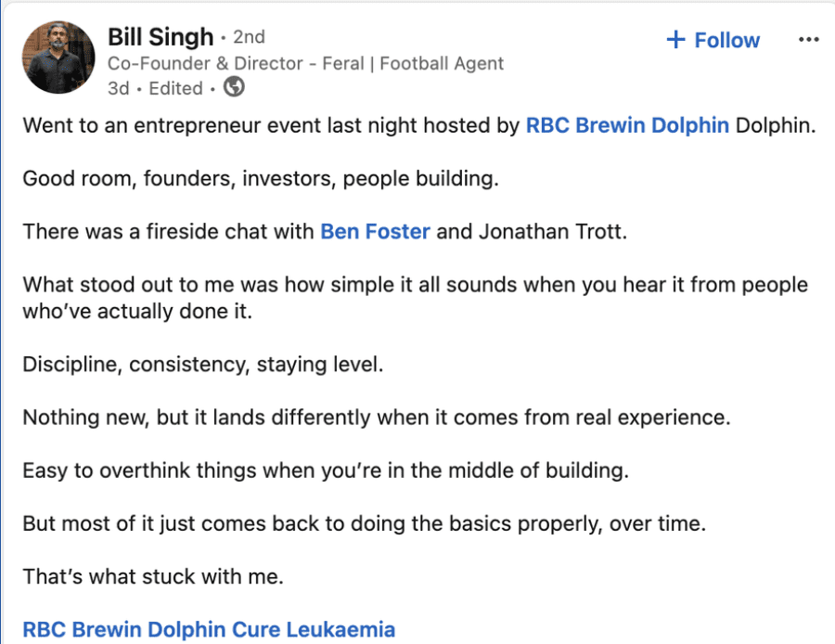Click the "That's what stuck with me" line

(153, 576)
